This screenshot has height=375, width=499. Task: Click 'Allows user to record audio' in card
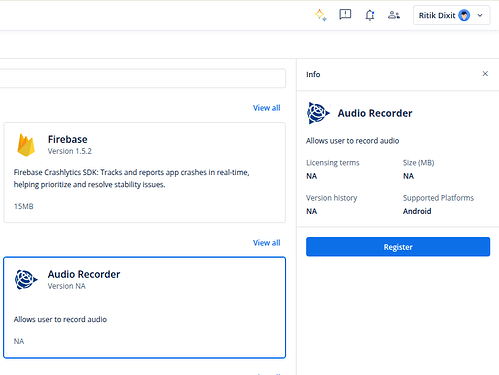tap(60, 319)
